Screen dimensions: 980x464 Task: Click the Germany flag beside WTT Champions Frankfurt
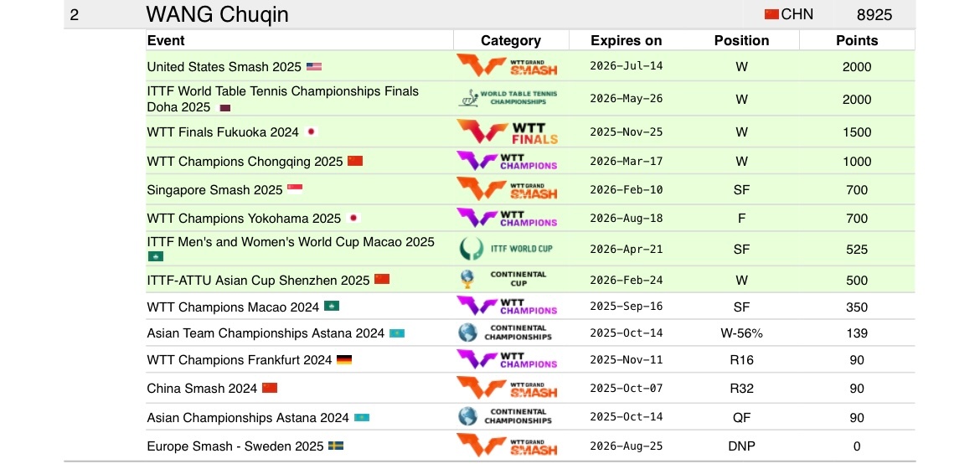344,359
